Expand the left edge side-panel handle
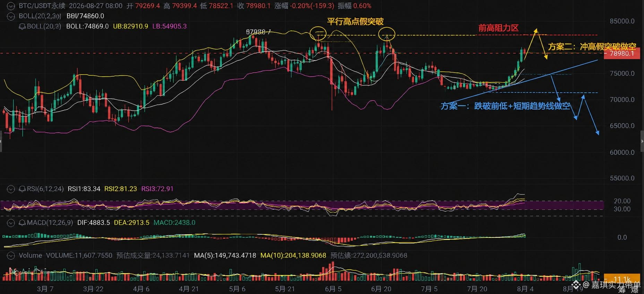 point(1,141)
